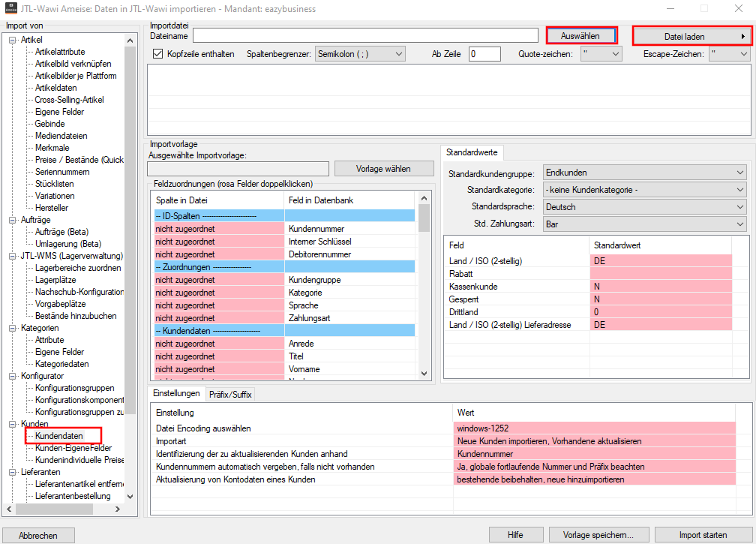The image size is (756, 544).
Task: Collapse the Aufträge tree node
Action: tap(13, 220)
